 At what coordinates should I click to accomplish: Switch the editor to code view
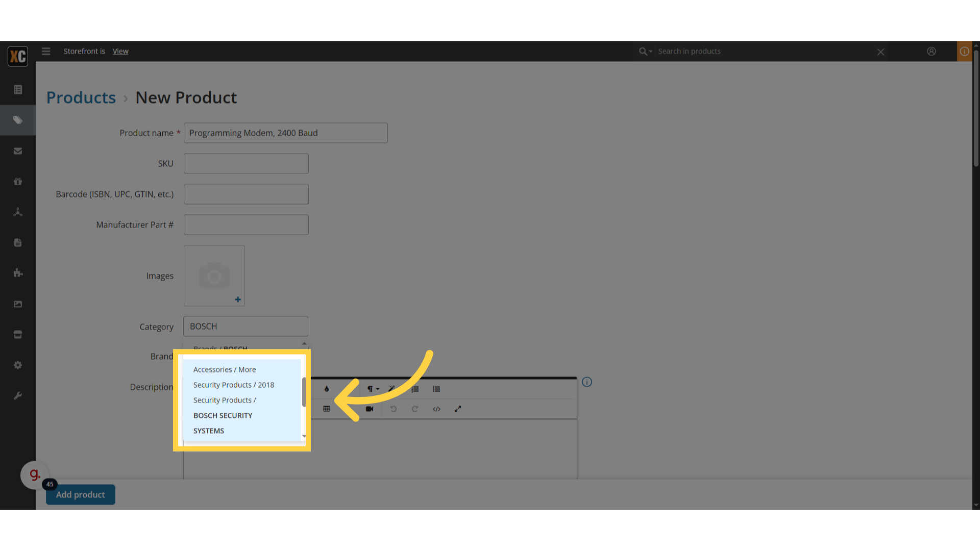click(436, 409)
